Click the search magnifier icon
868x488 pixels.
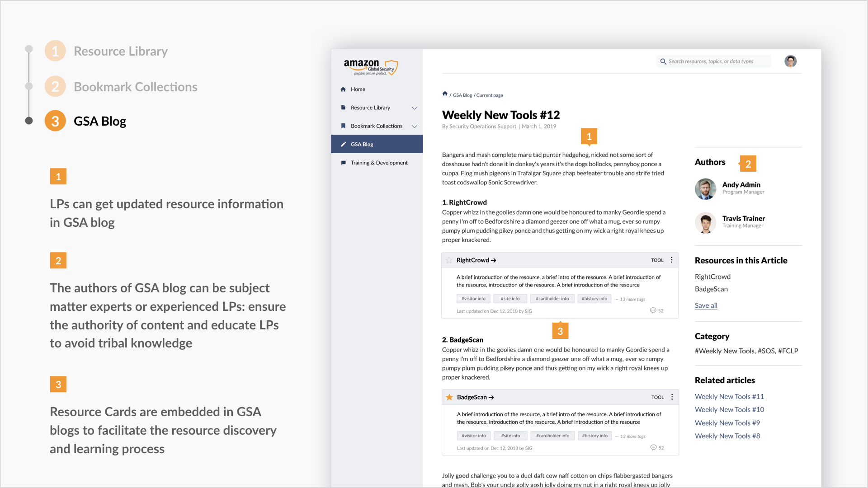(663, 61)
